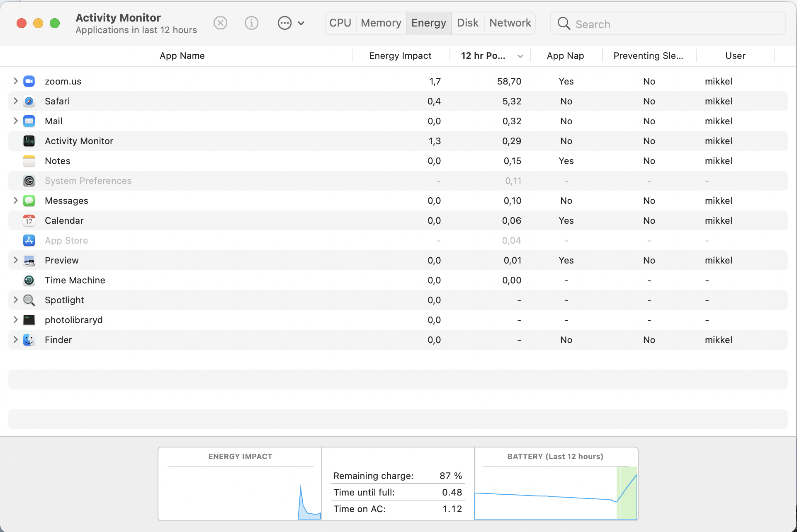The height and width of the screenshot is (532, 797).
Task: Click the zoom.us app icon
Action: point(29,81)
